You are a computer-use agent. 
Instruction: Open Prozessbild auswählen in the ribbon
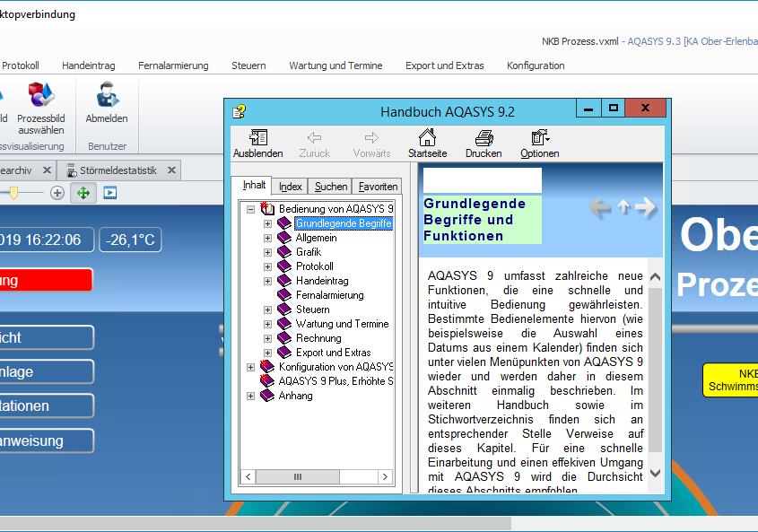[40, 94]
